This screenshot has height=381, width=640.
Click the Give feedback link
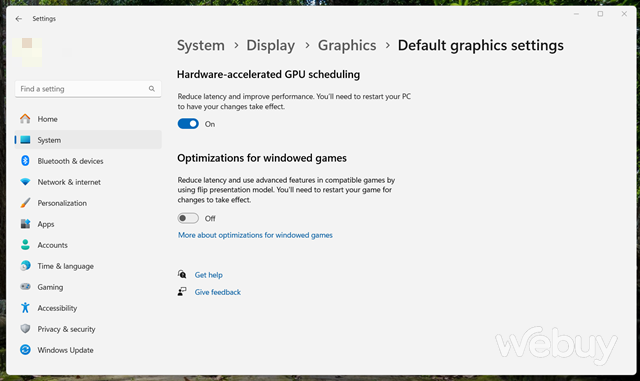pyautogui.click(x=218, y=292)
